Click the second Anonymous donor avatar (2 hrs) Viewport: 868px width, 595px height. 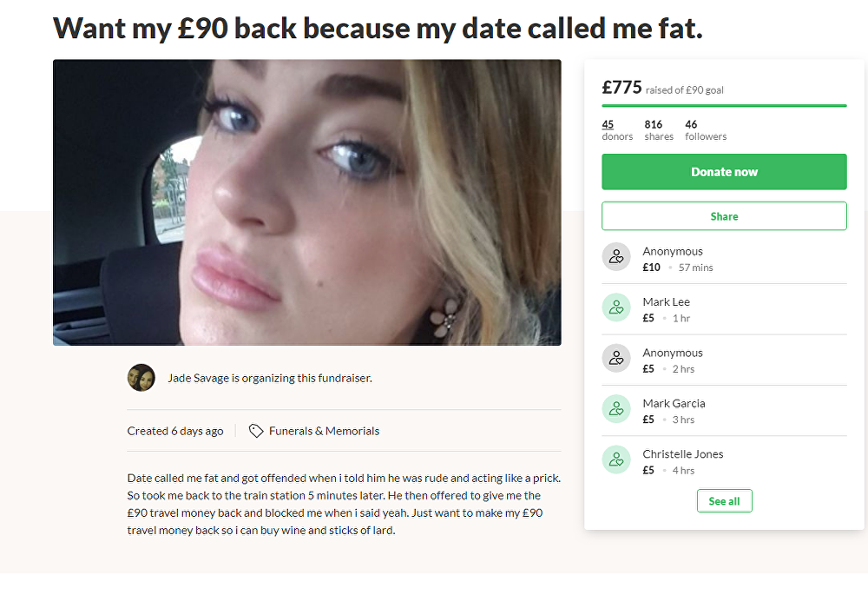click(616, 359)
